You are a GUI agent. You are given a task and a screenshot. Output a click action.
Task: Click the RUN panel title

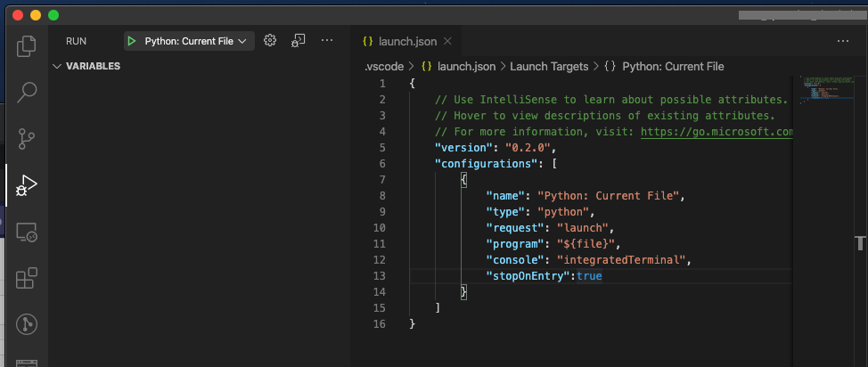[77, 41]
